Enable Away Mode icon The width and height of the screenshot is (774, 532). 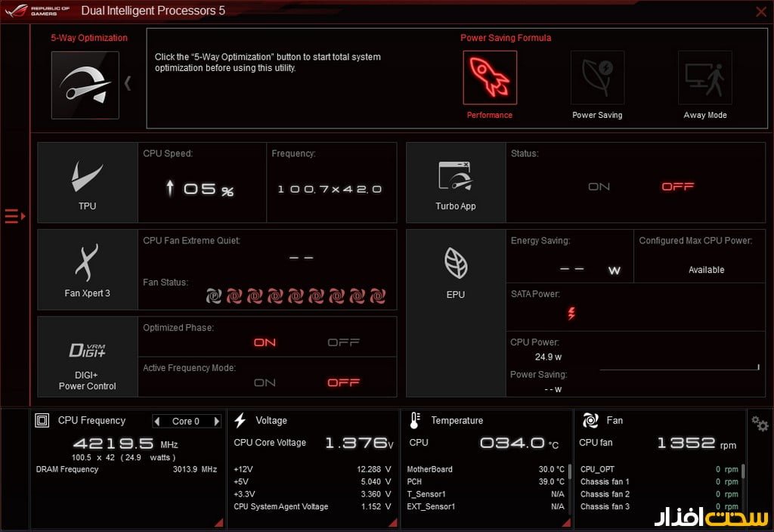(704, 78)
